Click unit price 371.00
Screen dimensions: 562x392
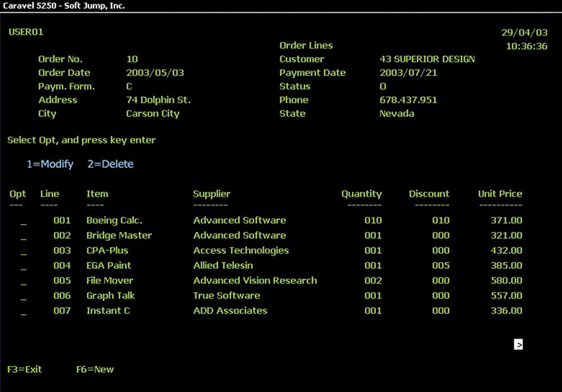click(507, 221)
